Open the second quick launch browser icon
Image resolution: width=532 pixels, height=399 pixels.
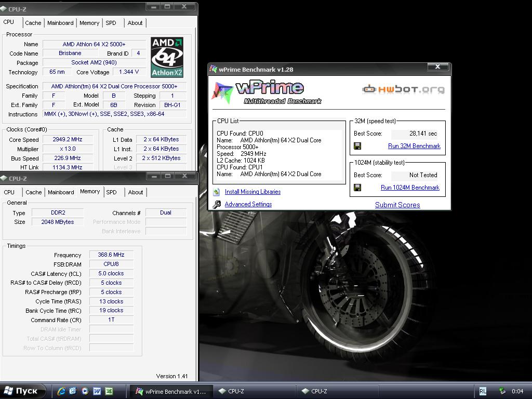point(73,391)
